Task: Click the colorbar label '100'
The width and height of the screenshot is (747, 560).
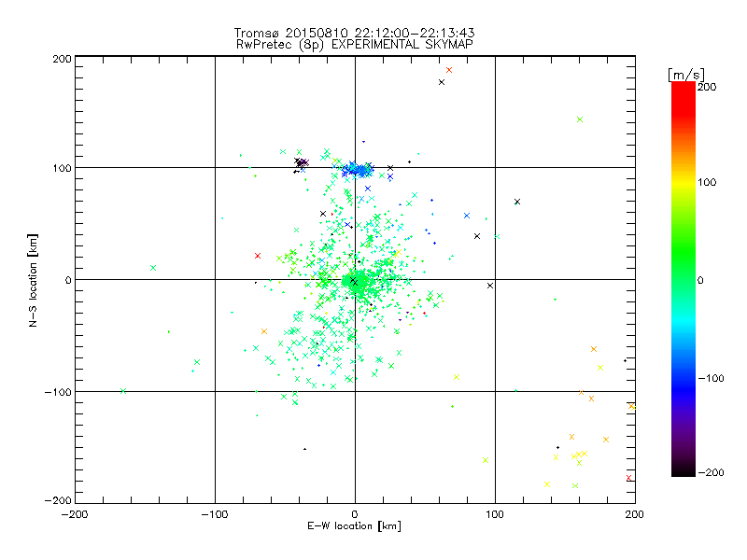Action: (707, 182)
